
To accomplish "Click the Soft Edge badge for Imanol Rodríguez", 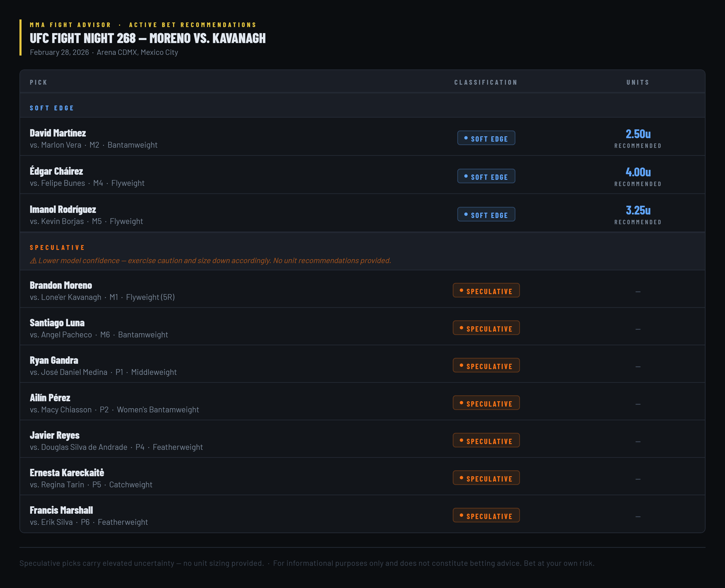I will (486, 215).
